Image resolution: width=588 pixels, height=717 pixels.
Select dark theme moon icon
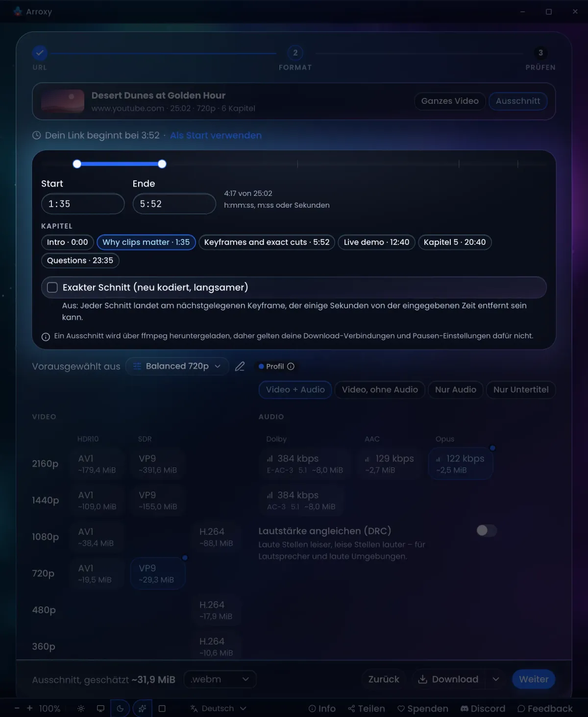click(120, 709)
